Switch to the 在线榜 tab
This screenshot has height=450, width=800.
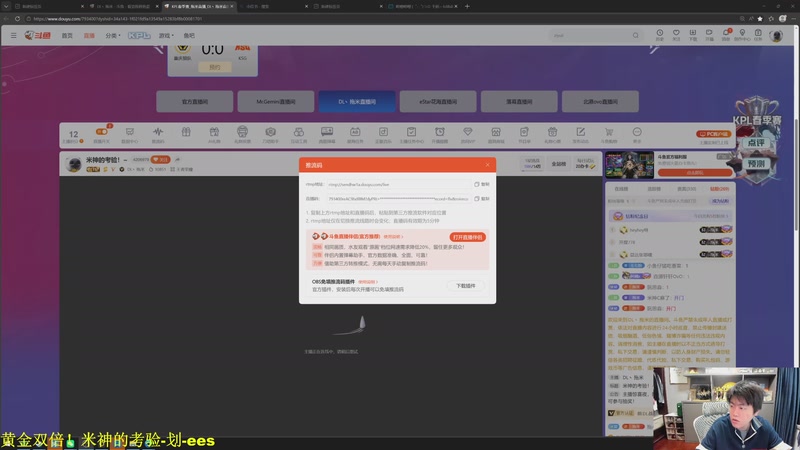[x=621, y=189]
